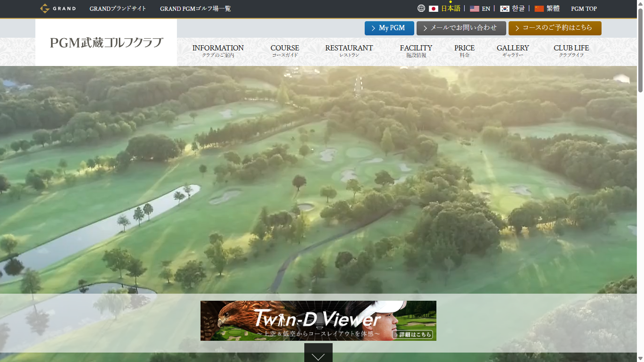The width and height of the screenshot is (644, 362).
Task: Select the US flag icon
Action: [475, 8]
